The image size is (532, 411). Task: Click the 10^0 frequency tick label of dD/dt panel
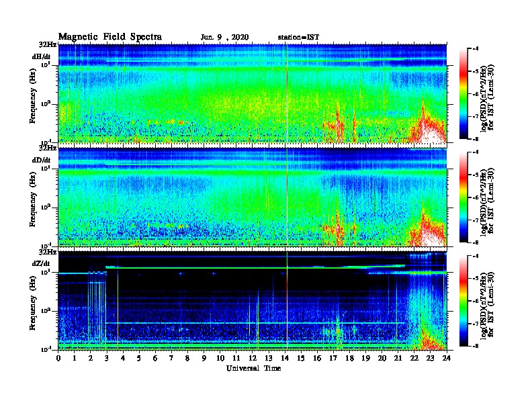pyautogui.click(x=45, y=207)
